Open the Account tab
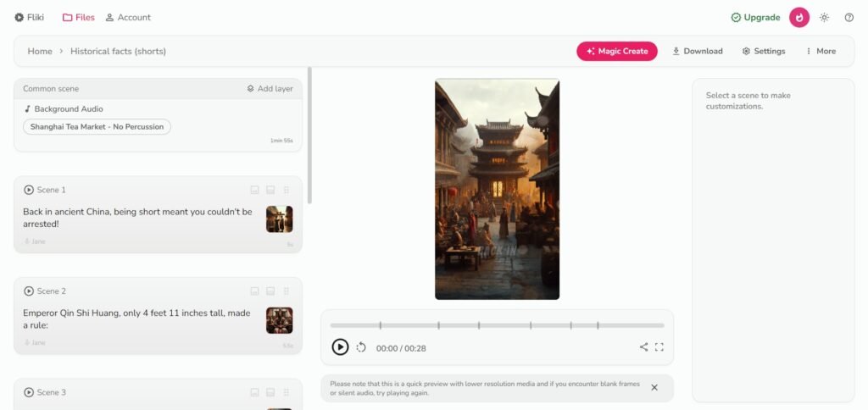This screenshot has width=868, height=410. click(x=128, y=18)
